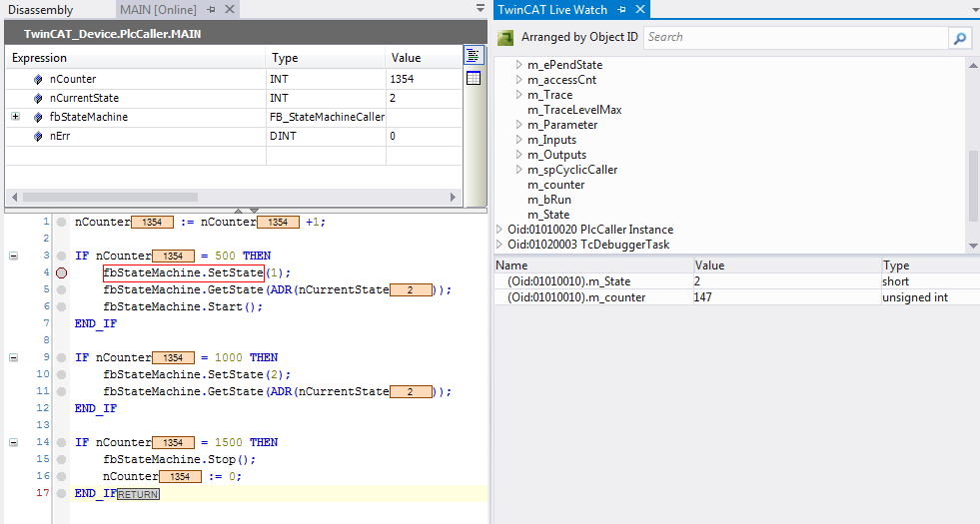Click the watch list Name column header

pyautogui.click(x=593, y=265)
